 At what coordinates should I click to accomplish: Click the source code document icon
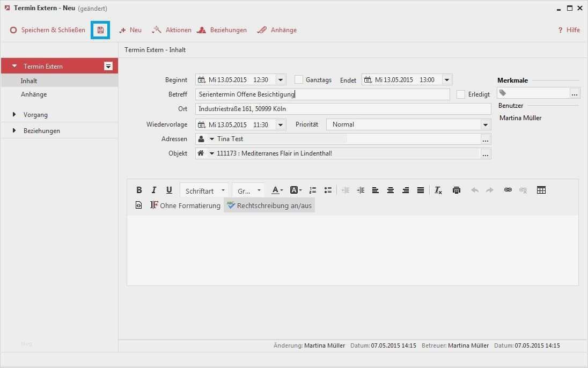click(139, 205)
